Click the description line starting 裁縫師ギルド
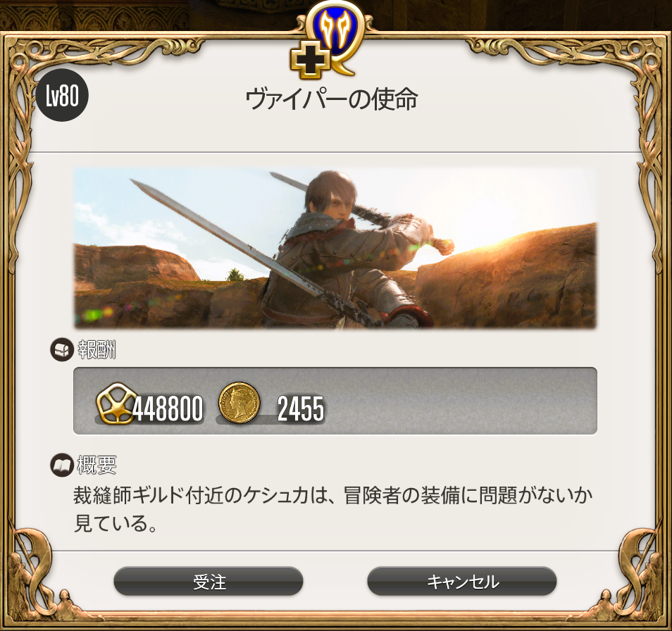The height and width of the screenshot is (631, 672). click(x=333, y=496)
